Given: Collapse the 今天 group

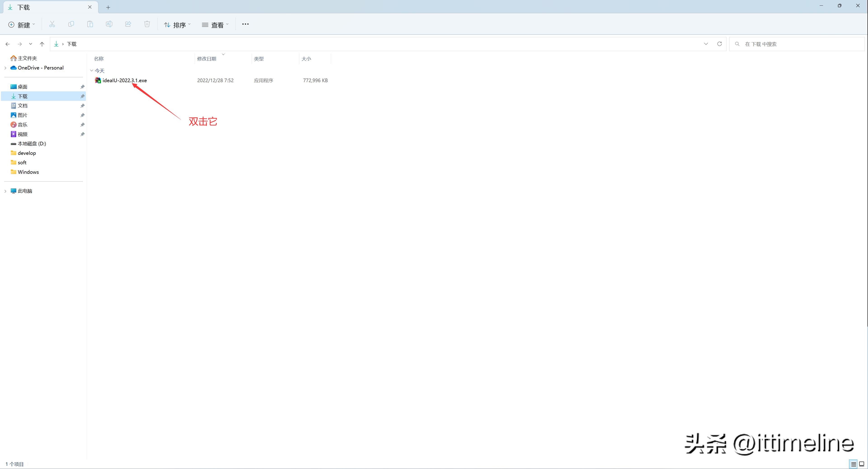Looking at the screenshot, I should pos(92,71).
